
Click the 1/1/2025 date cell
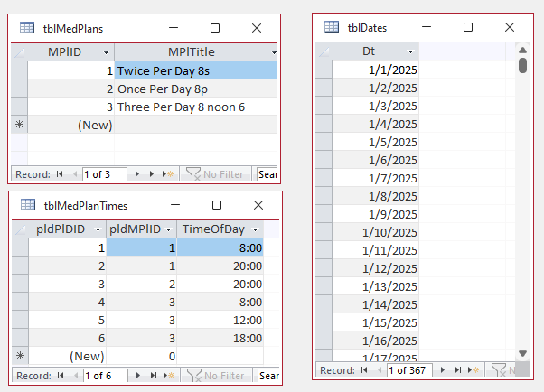click(375, 70)
